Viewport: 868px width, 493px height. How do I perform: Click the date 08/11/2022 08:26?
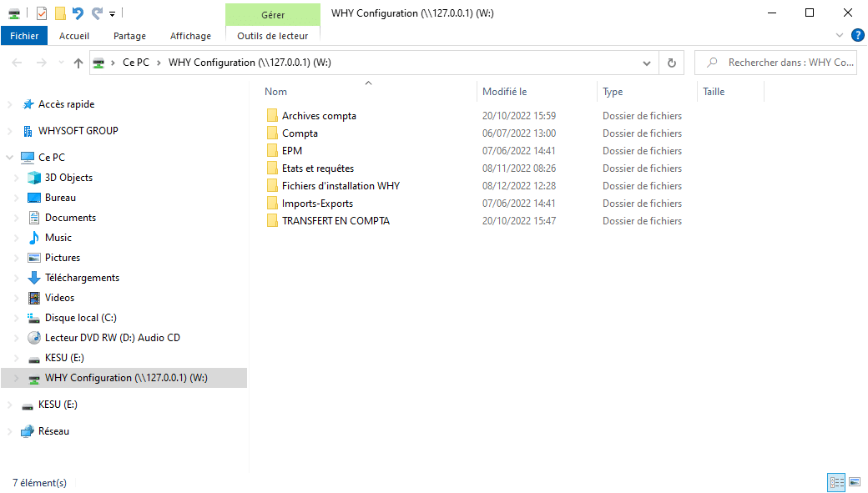pos(518,169)
